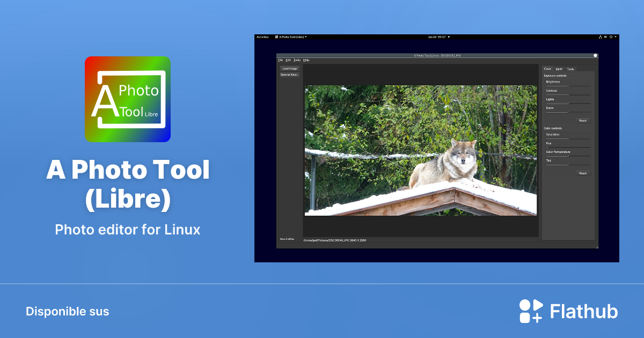Click the A Photo Tool (Libre) app icon
This screenshot has width=644, height=338.
(127, 99)
